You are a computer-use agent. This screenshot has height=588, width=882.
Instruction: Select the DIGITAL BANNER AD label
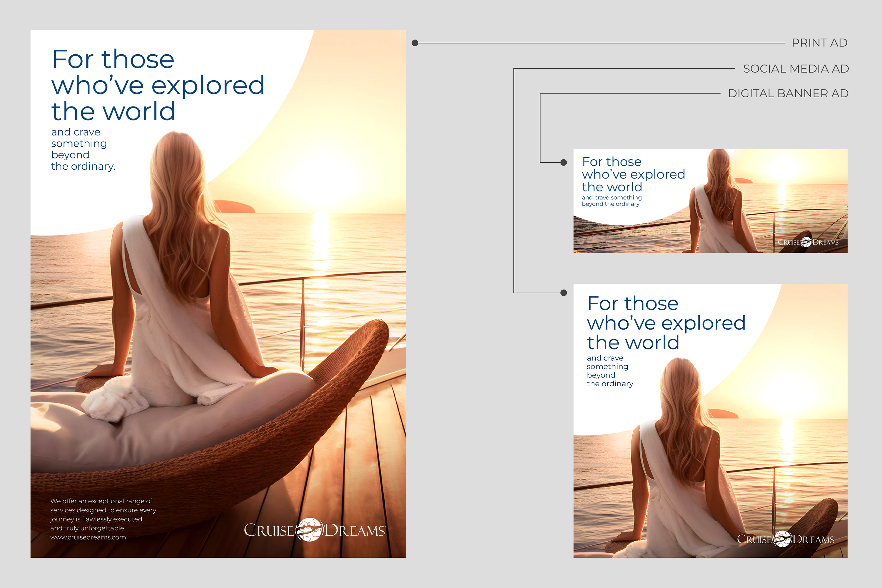click(x=788, y=93)
